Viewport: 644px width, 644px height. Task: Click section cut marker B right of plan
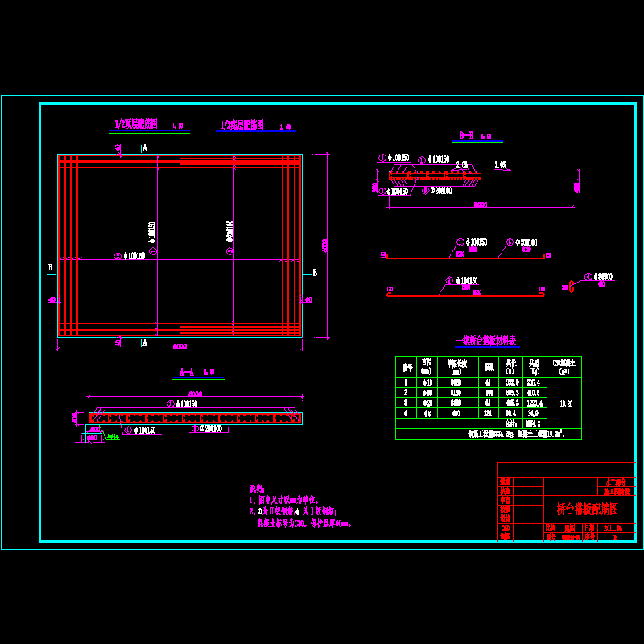pos(315,273)
